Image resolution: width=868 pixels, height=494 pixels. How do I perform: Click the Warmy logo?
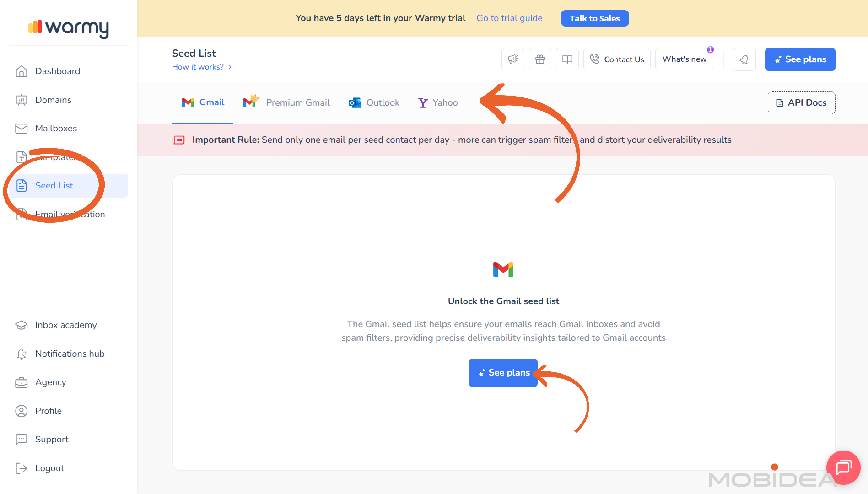(69, 27)
